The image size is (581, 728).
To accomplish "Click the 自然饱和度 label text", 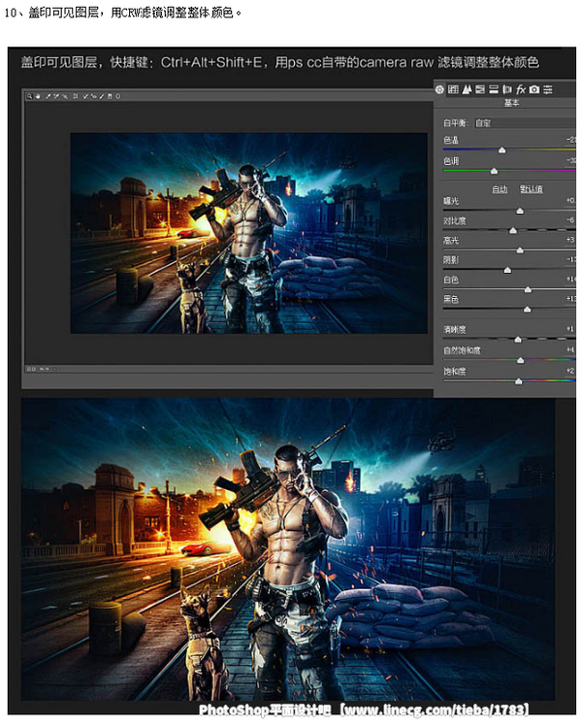I will pyautogui.click(x=462, y=350).
